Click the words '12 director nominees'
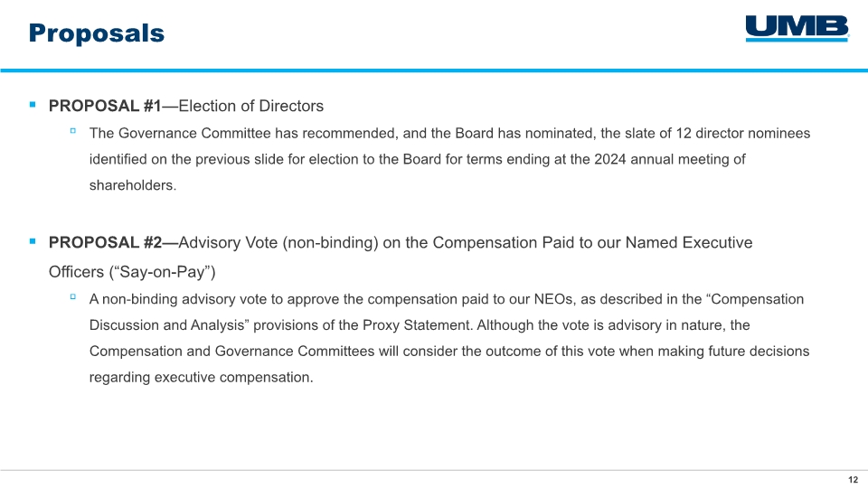Viewport: 868px width, 488px height. (743, 134)
